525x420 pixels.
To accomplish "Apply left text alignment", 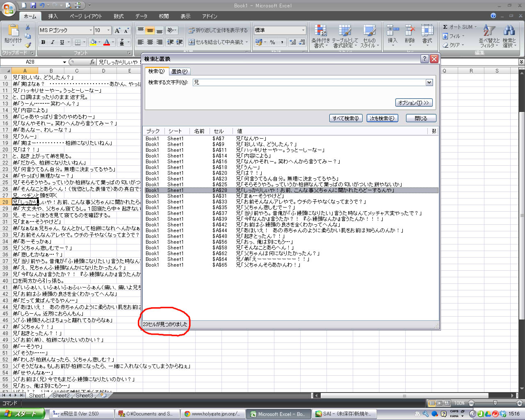I will coord(141,42).
